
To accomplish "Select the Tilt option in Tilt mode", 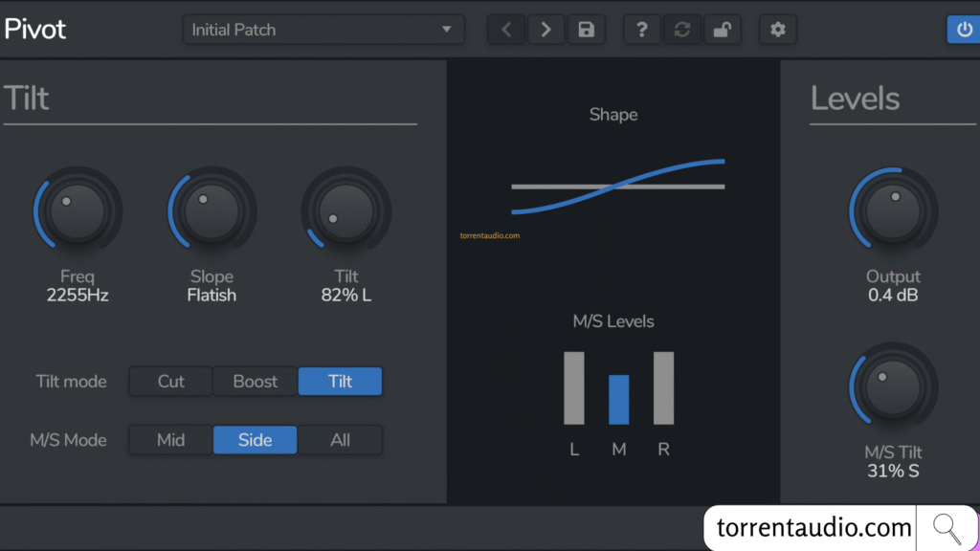I will tap(340, 382).
